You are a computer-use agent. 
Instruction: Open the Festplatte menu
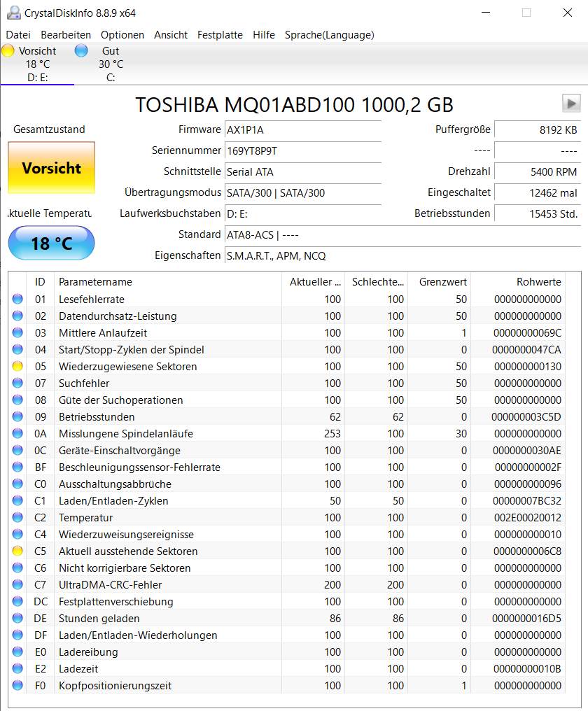tap(220, 35)
